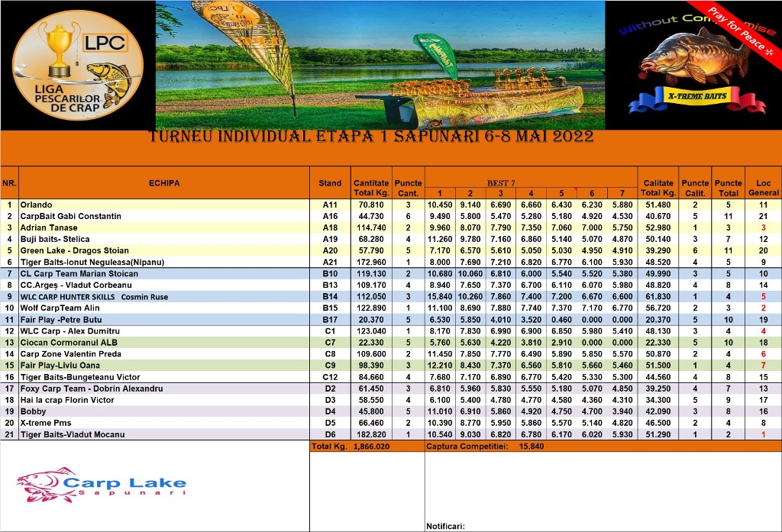Click the Captura Competitiei 15.840 cell

pyautogui.click(x=485, y=446)
